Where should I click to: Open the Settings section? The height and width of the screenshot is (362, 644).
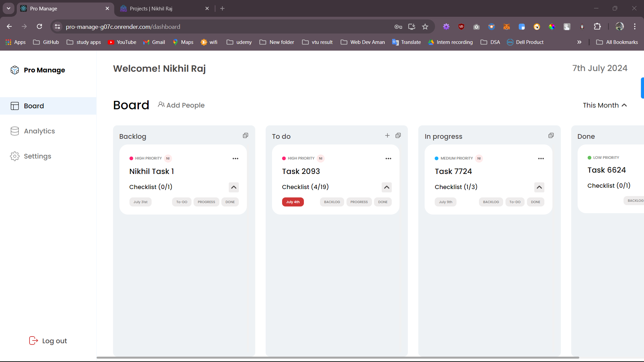click(38, 156)
